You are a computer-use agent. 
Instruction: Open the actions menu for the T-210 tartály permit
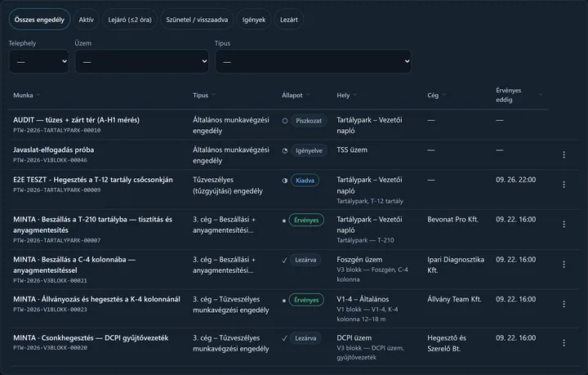pyautogui.click(x=563, y=224)
